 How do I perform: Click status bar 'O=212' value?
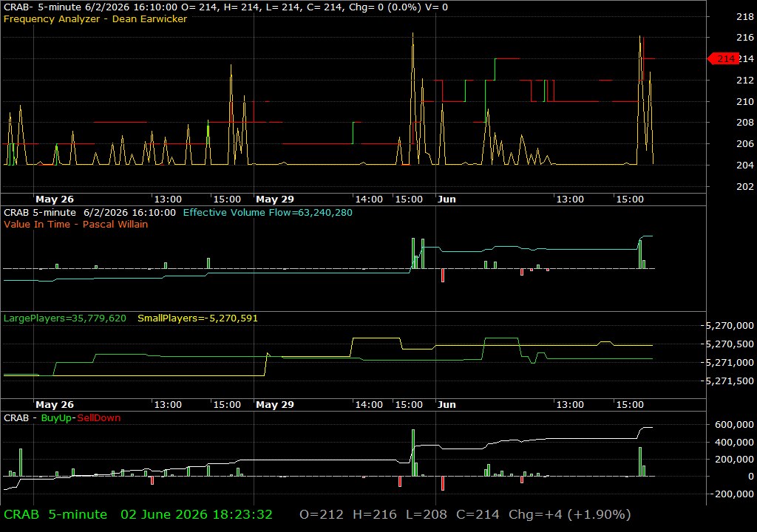pyautogui.click(x=322, y=514)
